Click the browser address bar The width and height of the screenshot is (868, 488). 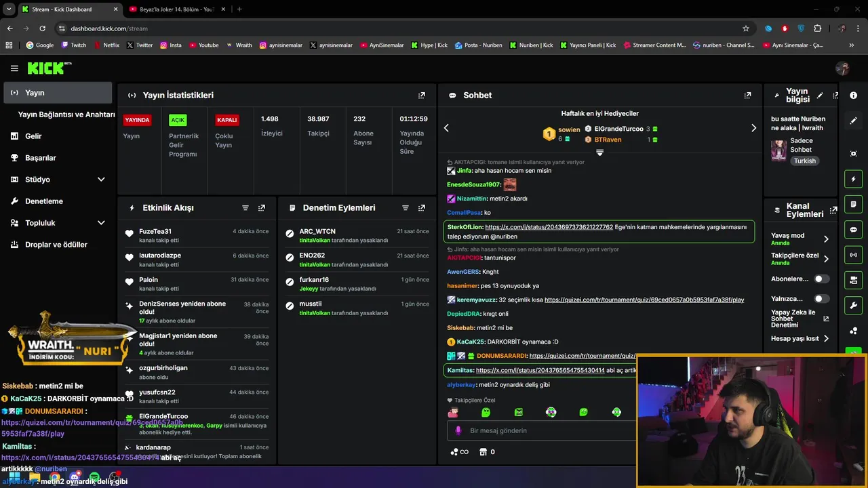point(400,28)
